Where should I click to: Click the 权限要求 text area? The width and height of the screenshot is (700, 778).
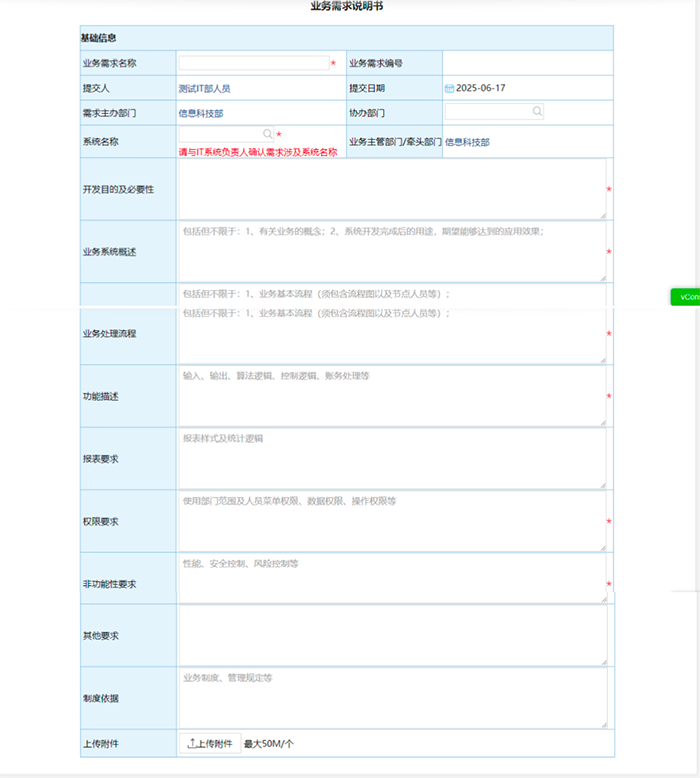pos(392,521)
